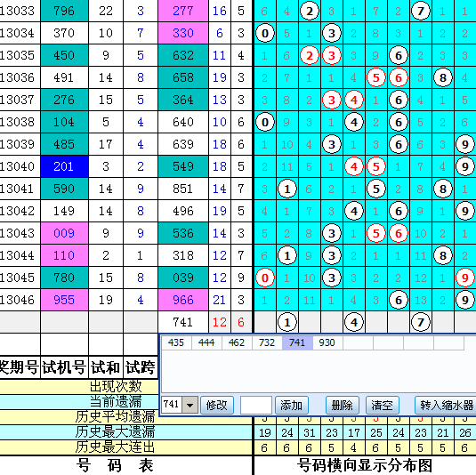The image size is (476, 475).
Task: Click the empty input field beside 添加
Action: click(x=256, y=405)
